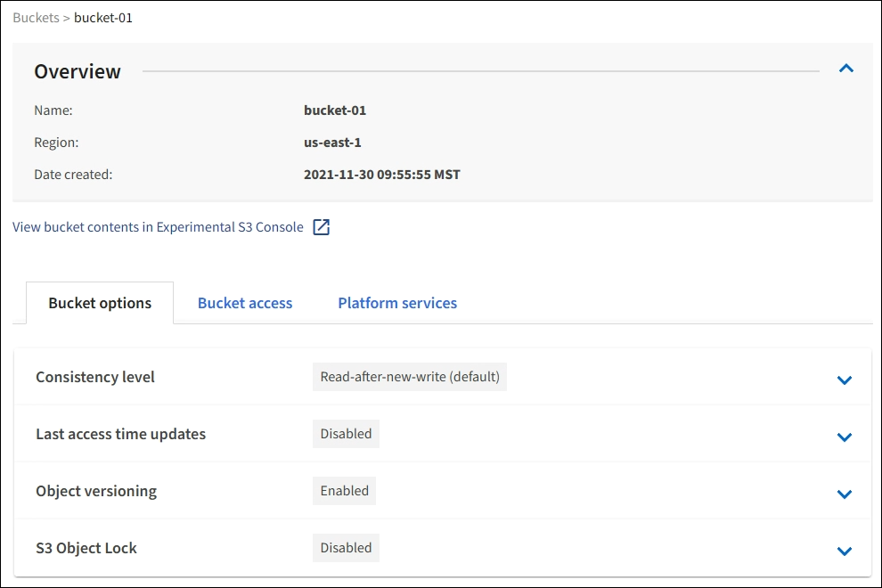Click the Object versioning row label
882x588 pixels.
[x=96, y=491]
